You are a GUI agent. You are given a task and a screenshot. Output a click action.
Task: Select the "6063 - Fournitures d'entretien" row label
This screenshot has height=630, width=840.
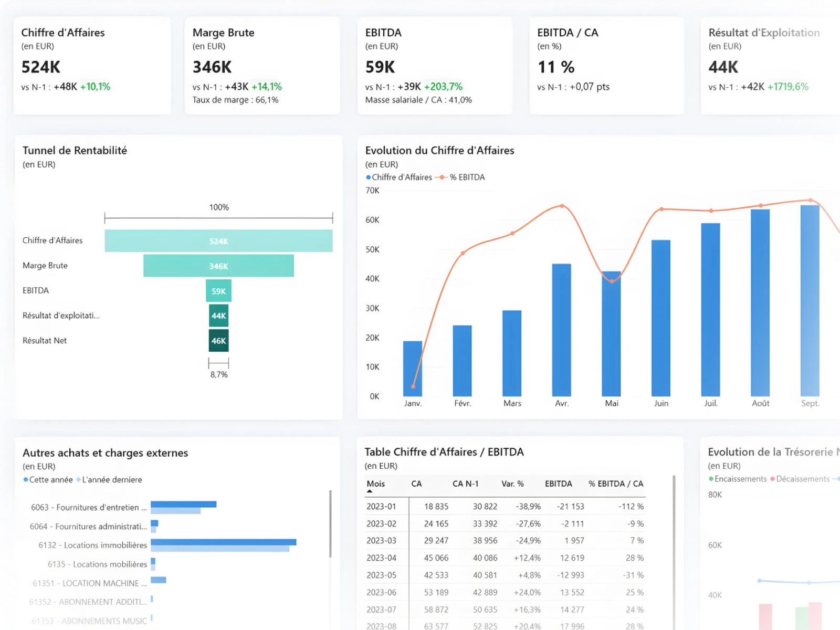[89, 507]
